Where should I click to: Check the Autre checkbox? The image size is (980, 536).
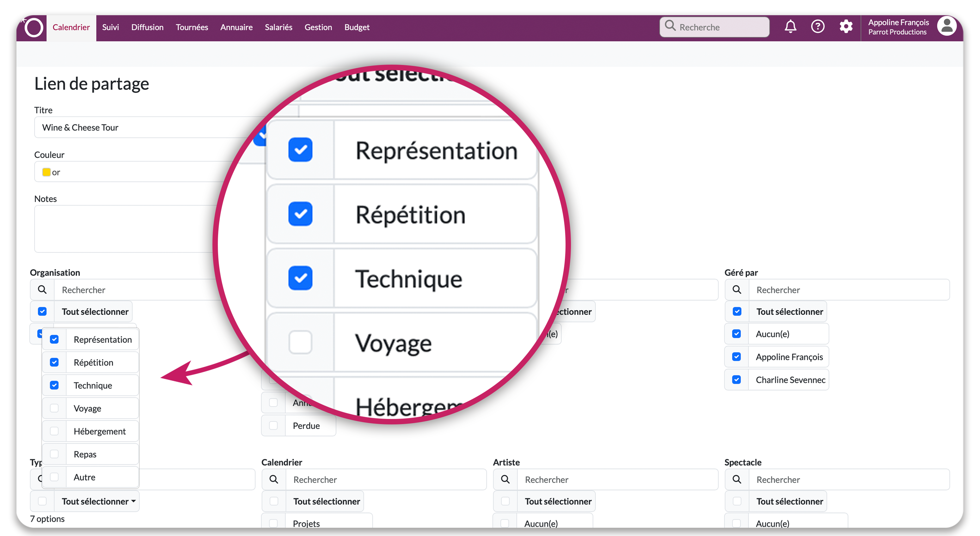[x=54, y=477]
